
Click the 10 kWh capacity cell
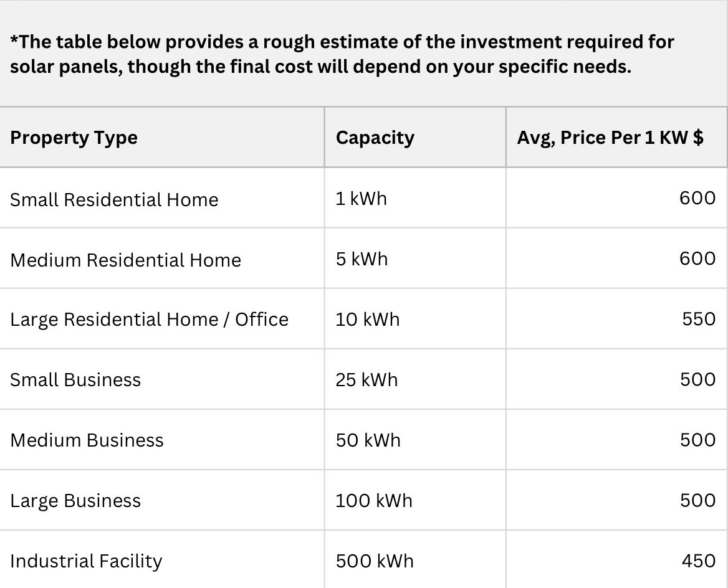click(x=367, y=320)
